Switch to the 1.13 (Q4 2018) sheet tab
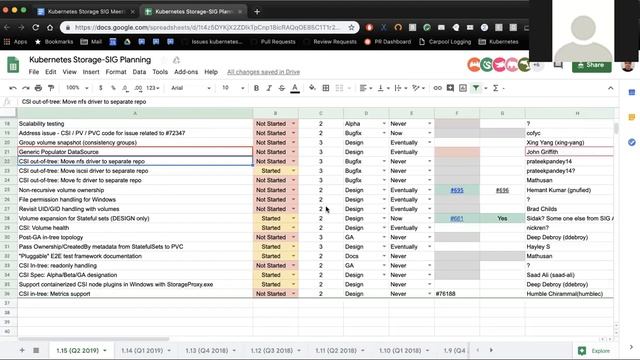Viewport: 640px width, 360px height. pyautogui.click(x=207, y=350)
